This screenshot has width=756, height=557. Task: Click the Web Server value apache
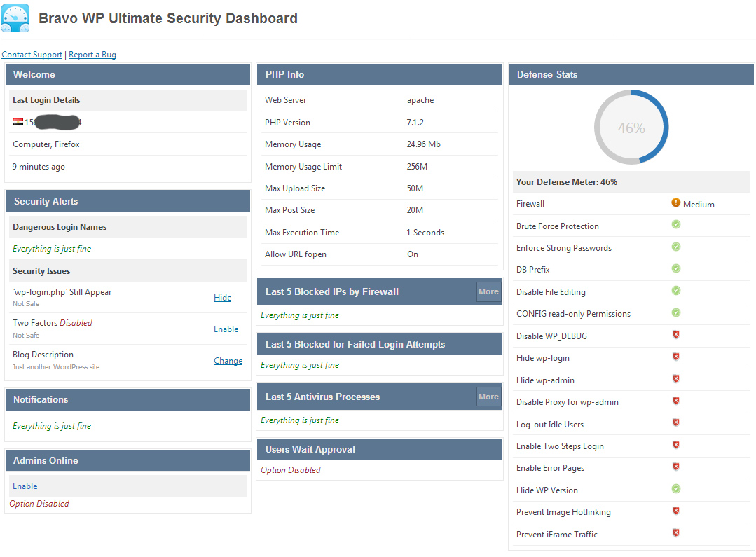point(420,100)
